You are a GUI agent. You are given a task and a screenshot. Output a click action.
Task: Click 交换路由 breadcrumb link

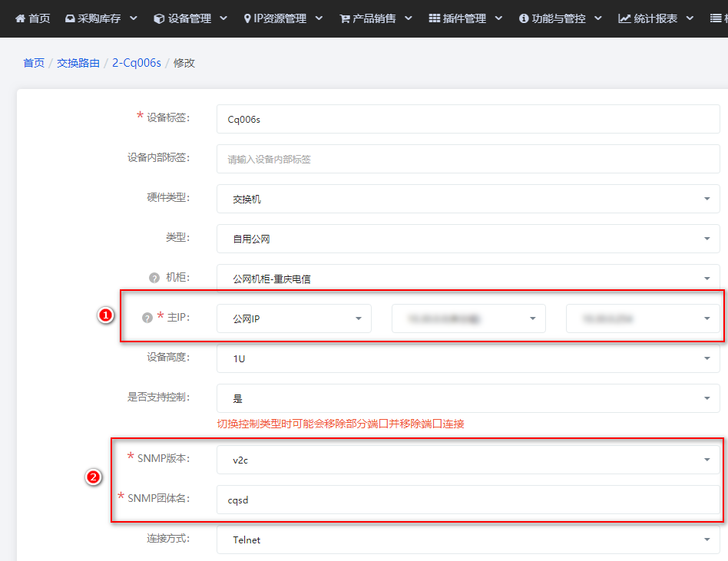78,63
